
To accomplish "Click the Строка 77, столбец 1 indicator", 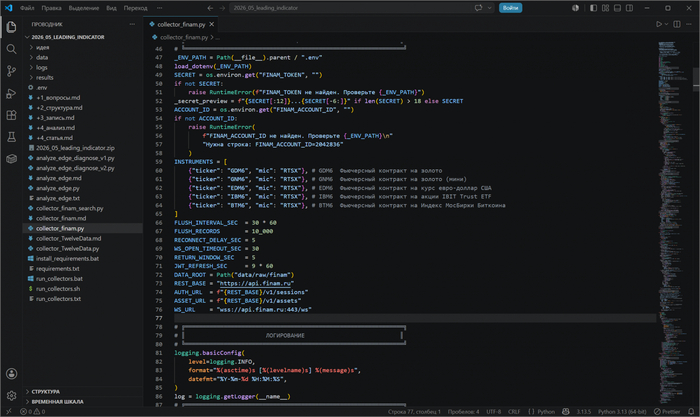I will [x=414, y=412].
